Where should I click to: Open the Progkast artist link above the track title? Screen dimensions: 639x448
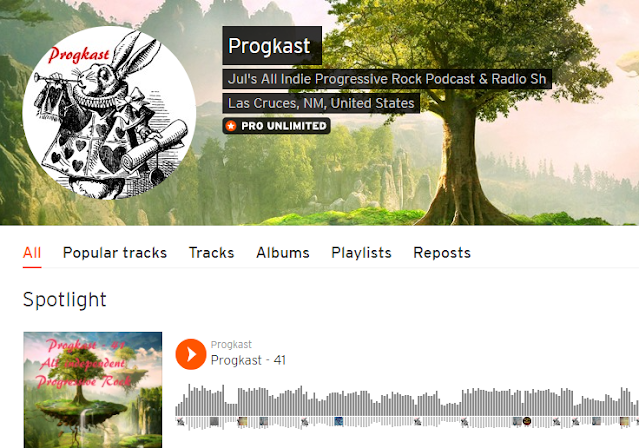coord(231,344)
